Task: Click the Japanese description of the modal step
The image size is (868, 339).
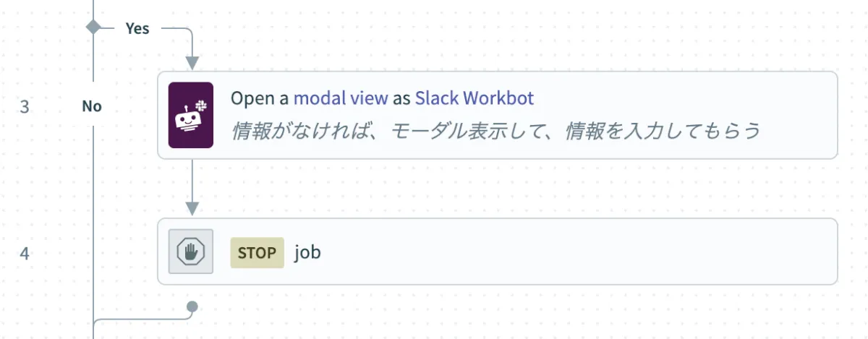Action: (x=495, y=131)
